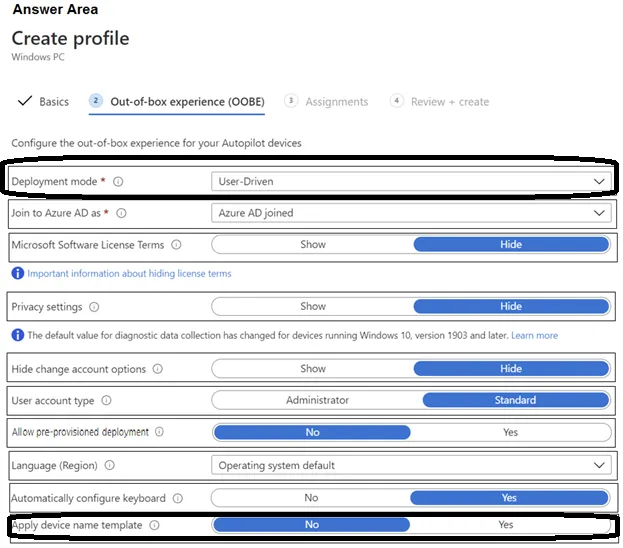Switch to the Assignments tab

[x=337, y=102]
